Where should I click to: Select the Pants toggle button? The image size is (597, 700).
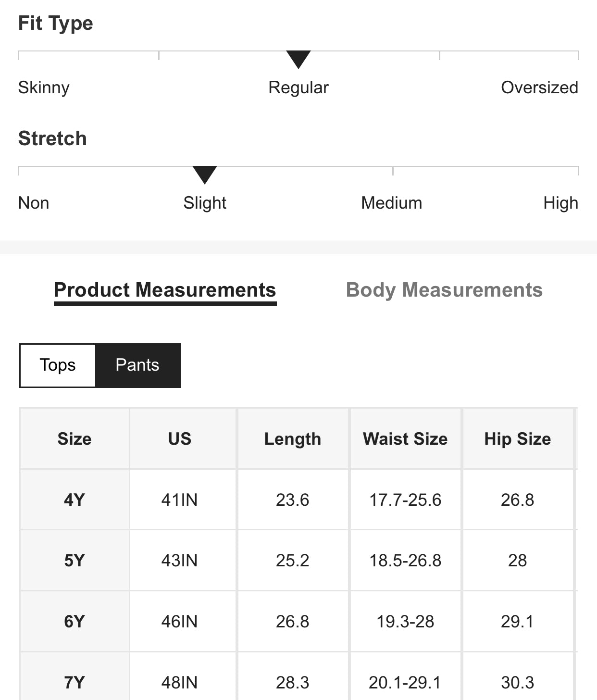(137, 365)
